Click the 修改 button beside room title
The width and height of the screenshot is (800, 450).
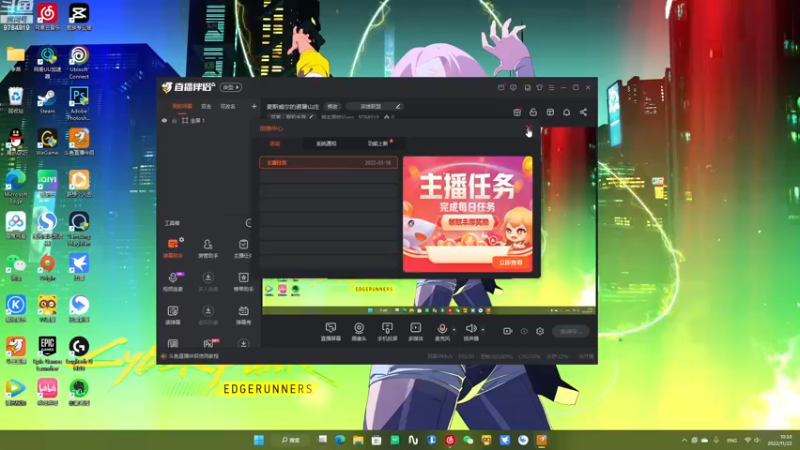coord(332,106)
